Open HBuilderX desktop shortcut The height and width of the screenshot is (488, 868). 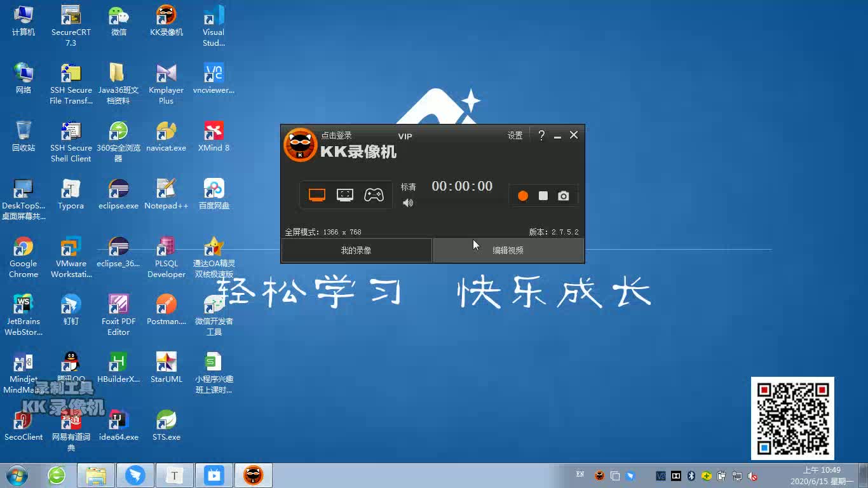[119, 369]
